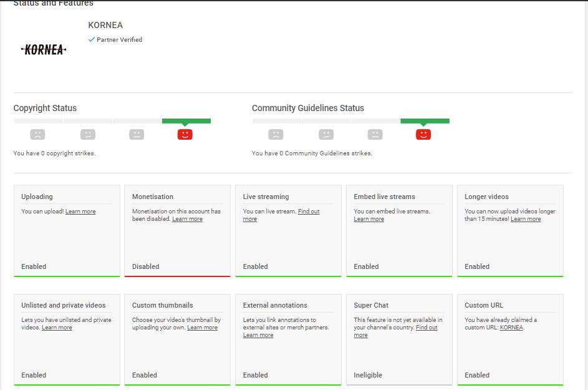Click the Enabled status in Live streaming card
588x390 pixels.
pos(256,266)
